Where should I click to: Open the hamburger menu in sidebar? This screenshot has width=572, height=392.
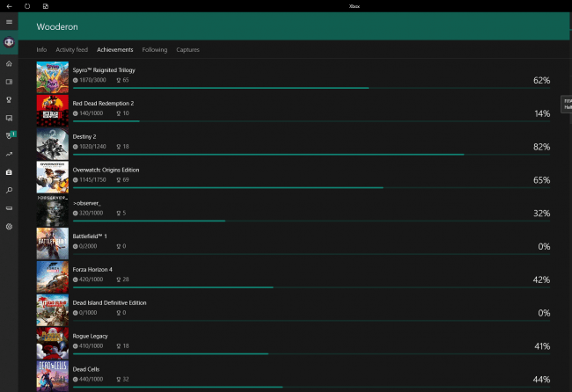coord(9,22)
